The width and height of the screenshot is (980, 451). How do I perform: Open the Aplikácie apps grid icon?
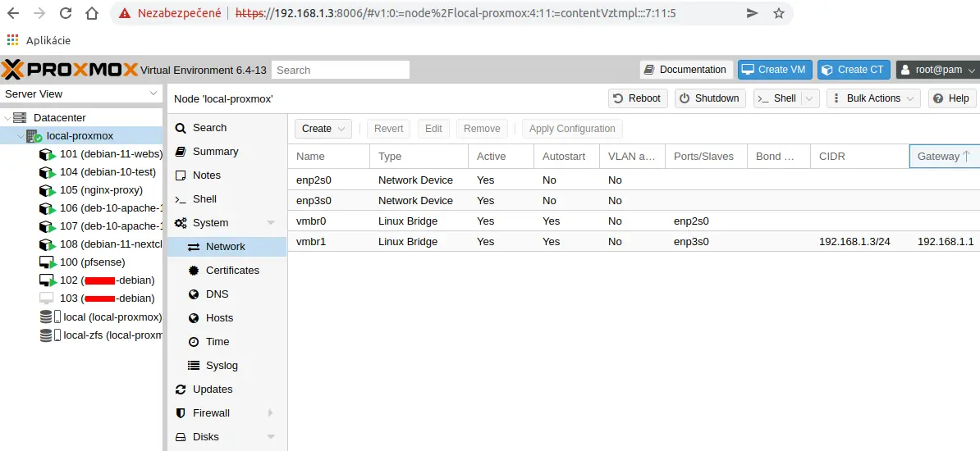click(12, 40)
